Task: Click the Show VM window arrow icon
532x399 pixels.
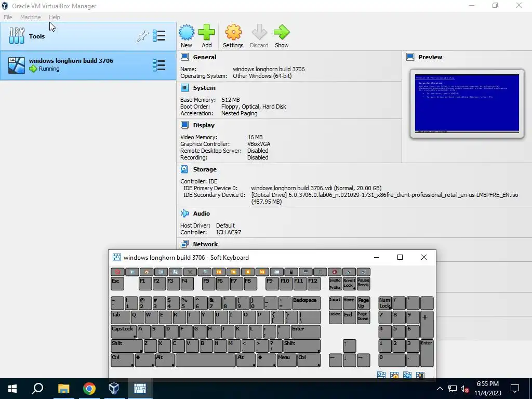Action: pyautogui.click(x=282, y=36)
